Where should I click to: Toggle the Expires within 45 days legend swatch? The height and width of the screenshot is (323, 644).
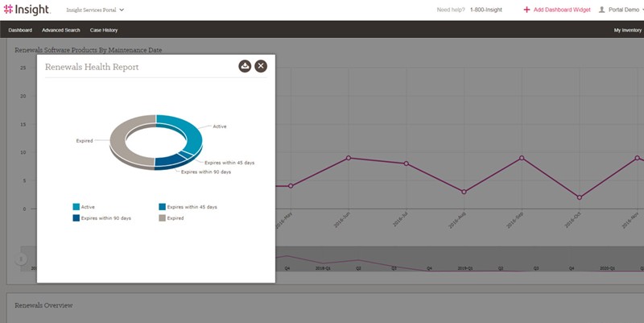(x=163, y=207)
